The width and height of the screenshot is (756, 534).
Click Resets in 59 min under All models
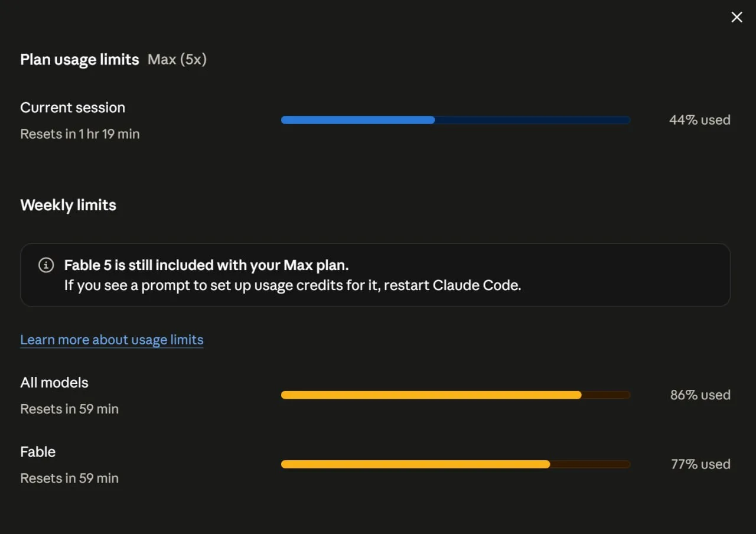tap(69, 409)
